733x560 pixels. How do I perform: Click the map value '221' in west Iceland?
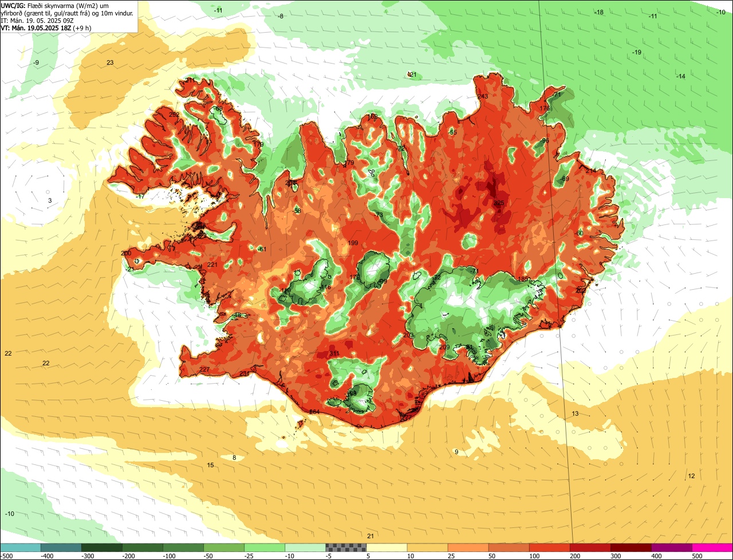tap(212, 265)
